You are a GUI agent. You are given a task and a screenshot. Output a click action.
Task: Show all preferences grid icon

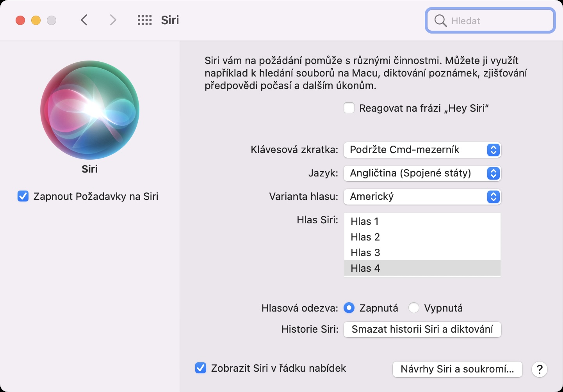pyautogui.click(x=144, y=20)
